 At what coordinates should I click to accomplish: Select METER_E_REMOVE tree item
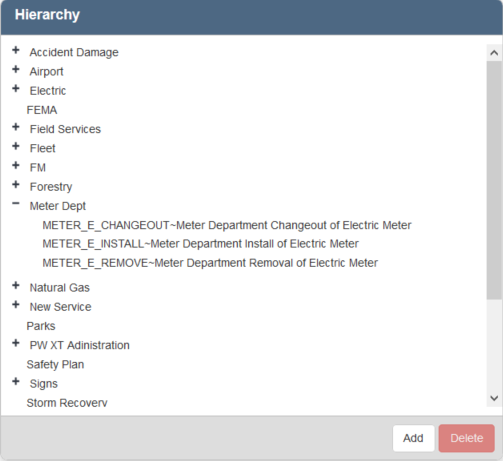210,263
